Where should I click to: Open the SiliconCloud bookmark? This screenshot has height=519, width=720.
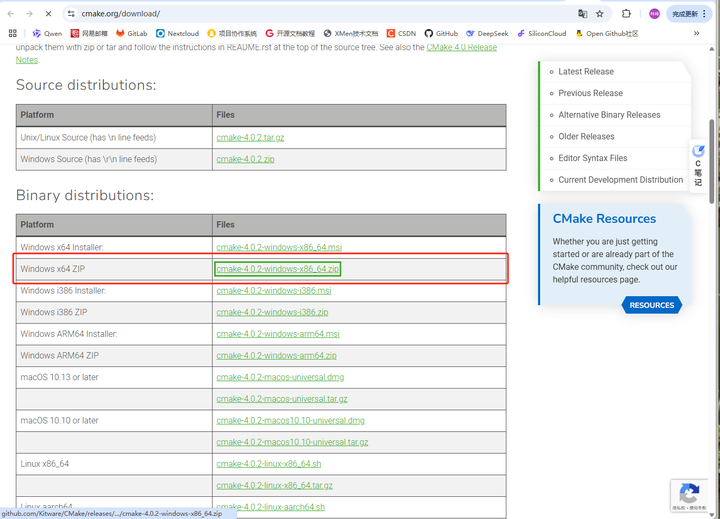coord(542,33)
